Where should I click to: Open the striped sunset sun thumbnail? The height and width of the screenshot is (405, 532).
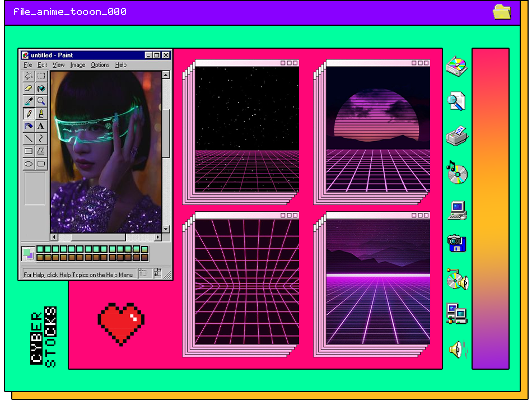378,130
